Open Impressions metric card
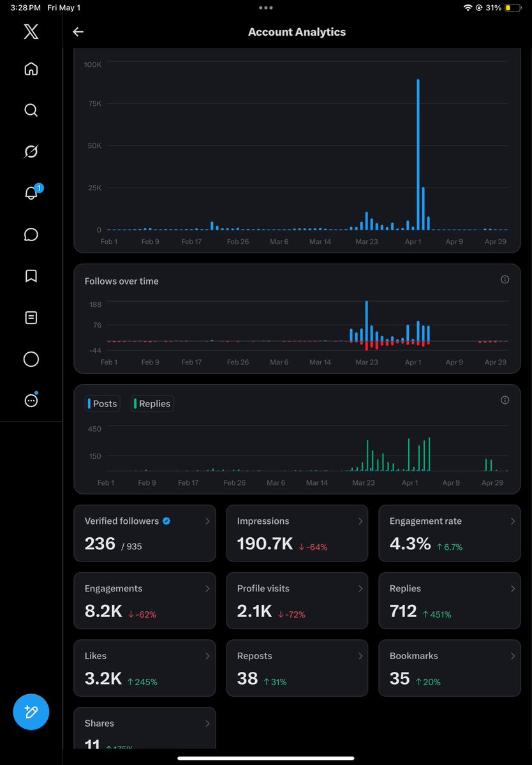The image size is (532, 765). 297,533
